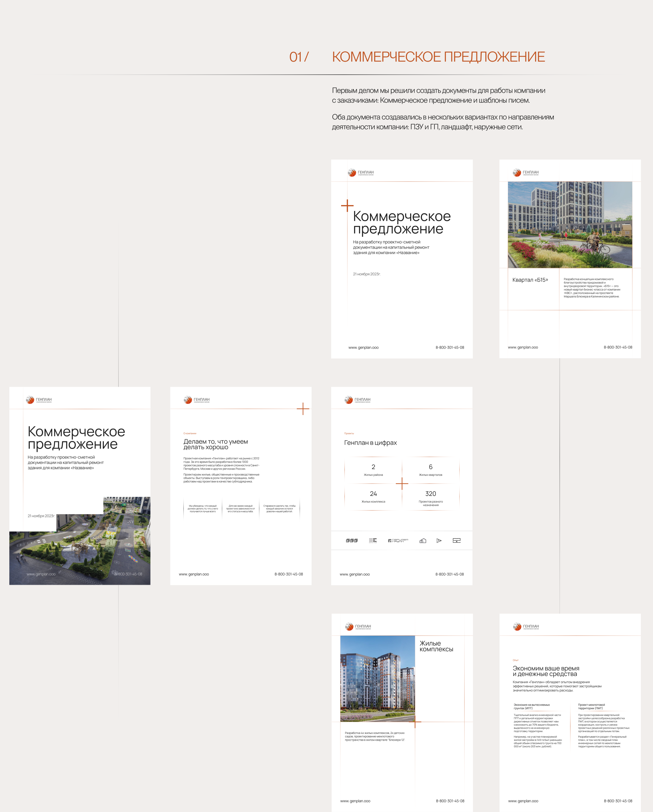
Task: Click the ЛСР partner logo
Action: (x=351, y=540)
